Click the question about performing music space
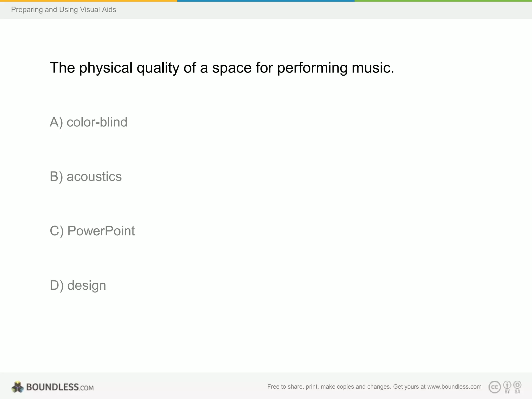 pyautogui.click(x=222, y=68)
